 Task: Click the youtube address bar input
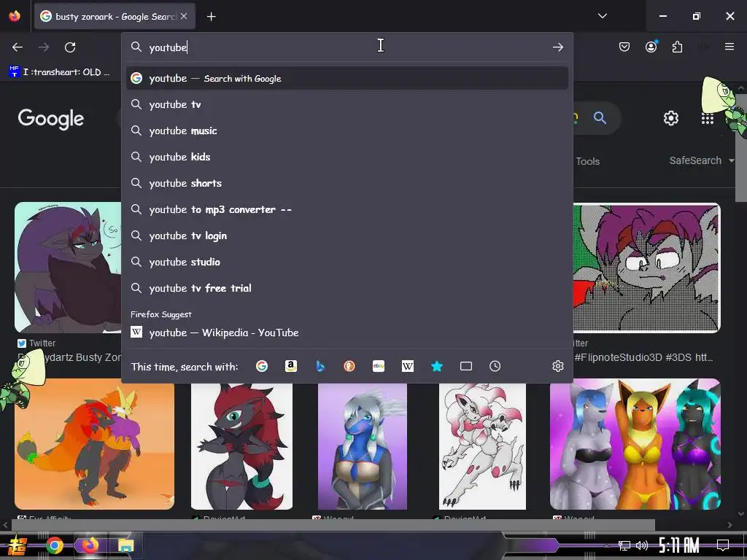tap(348, 47)
